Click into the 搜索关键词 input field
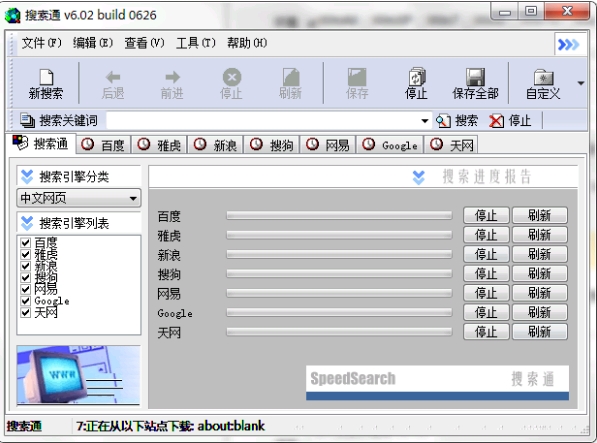 coord(263,121)
